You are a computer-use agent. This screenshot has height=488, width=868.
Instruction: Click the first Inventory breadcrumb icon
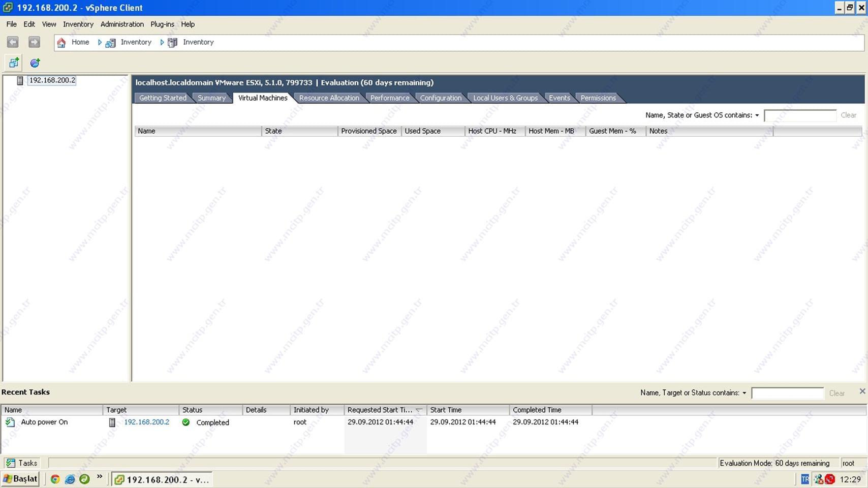(x=110, y=43)
